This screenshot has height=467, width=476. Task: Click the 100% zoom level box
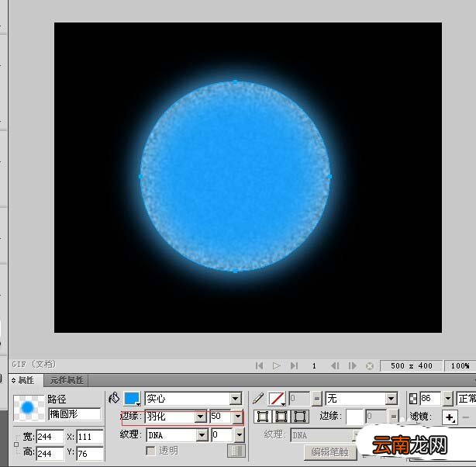point(460,366)
